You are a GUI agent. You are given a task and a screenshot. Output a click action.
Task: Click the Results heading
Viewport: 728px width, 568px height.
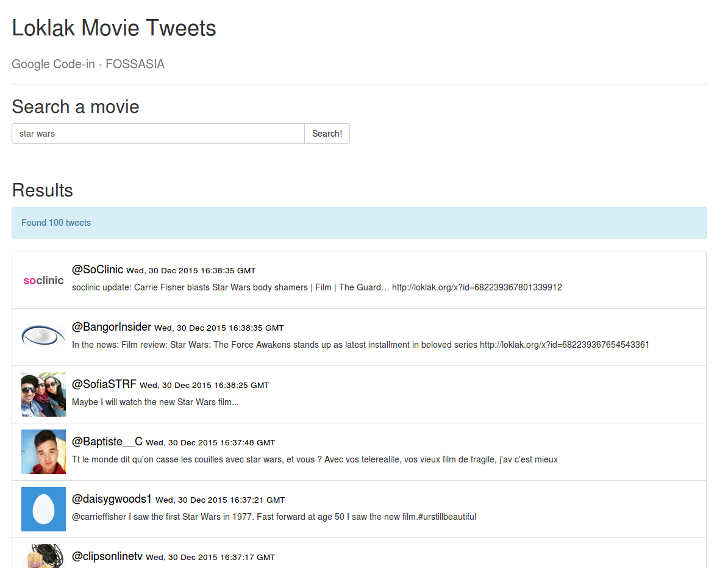point(42,190)
